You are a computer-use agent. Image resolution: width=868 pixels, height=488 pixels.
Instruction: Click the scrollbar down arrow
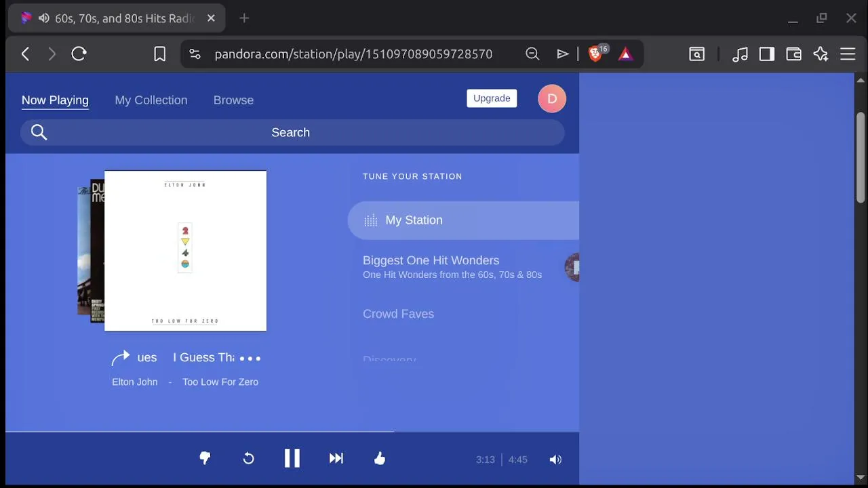pyautogui.click(x=861, y=478)
